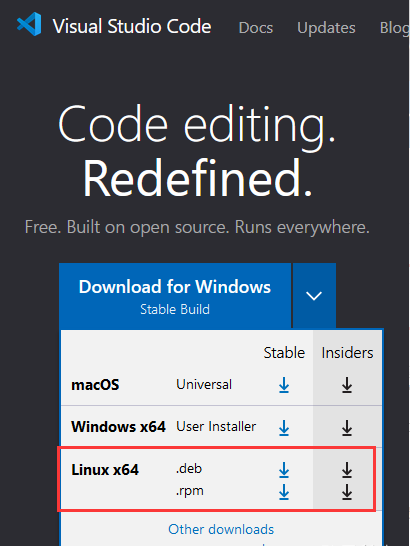
Task: Click the Linux x64 row label
Action: click(105, 470)
